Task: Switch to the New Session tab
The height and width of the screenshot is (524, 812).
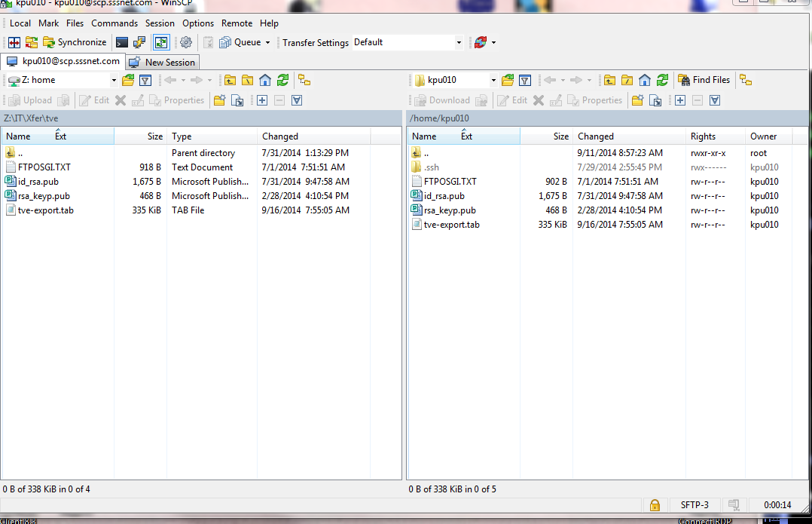Action: click(162, 62)
